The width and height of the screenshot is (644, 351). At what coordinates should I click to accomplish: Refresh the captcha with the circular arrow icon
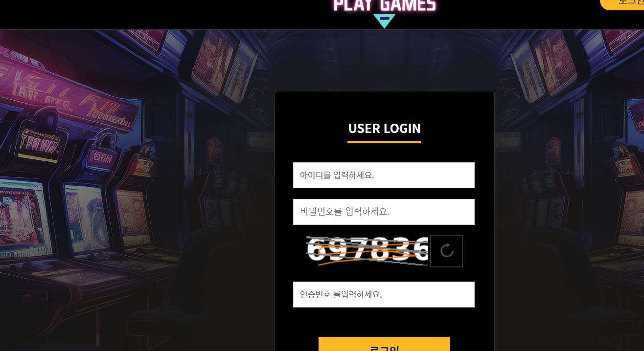(x=446, y=251)
